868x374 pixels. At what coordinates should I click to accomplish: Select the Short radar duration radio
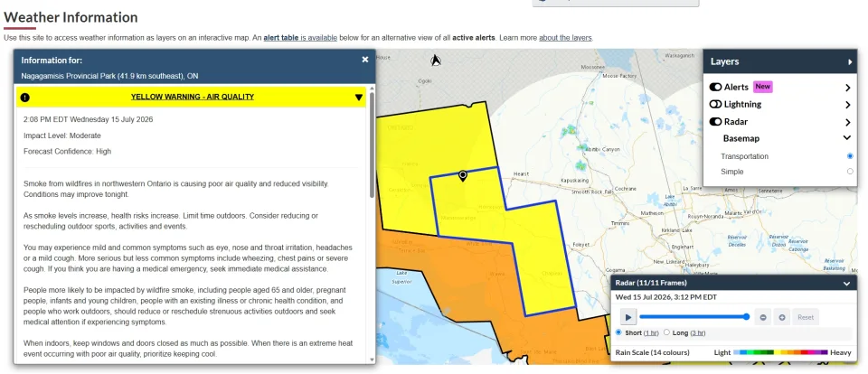(x=618, y=332)
